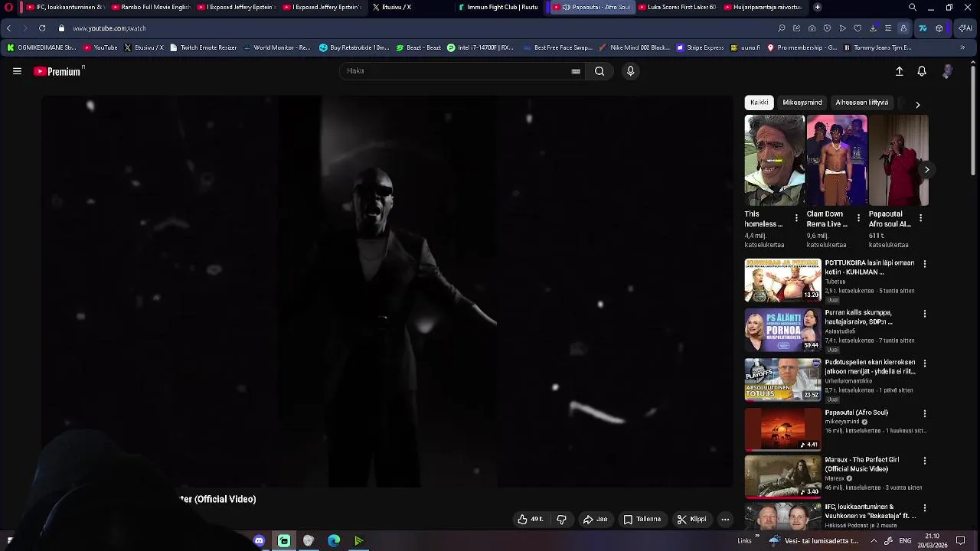The height and width of the screenshot is (551, 980).
Task: Go back in browser history
Action: 8,28
